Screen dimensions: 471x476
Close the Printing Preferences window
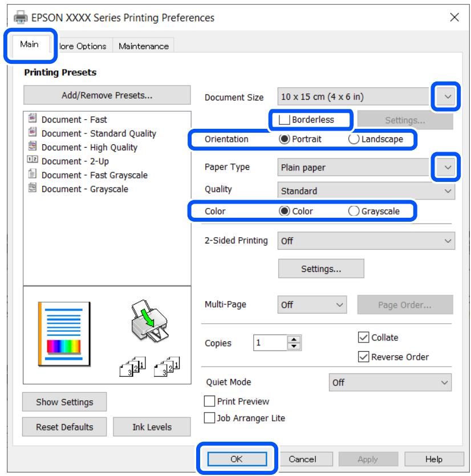coord(454,17)
